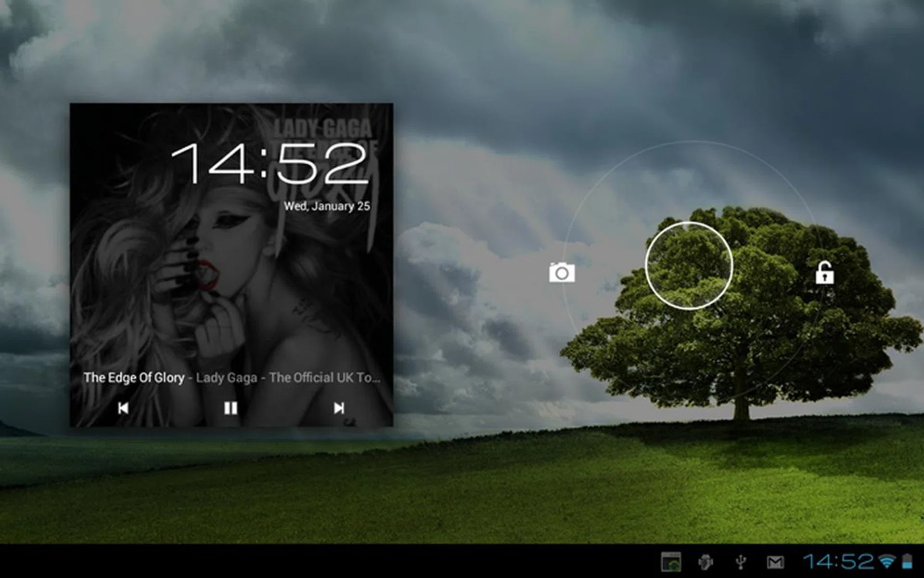Tap The Edge Of Glory song title
The height and width of the screenshot is (578, 924).
[134, 378]
